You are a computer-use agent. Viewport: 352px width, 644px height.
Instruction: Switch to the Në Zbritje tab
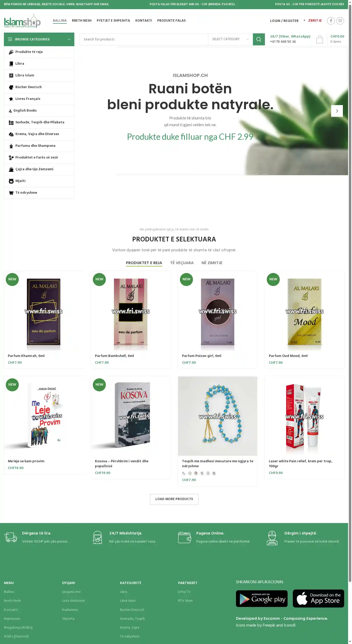[x=212, y=263]
